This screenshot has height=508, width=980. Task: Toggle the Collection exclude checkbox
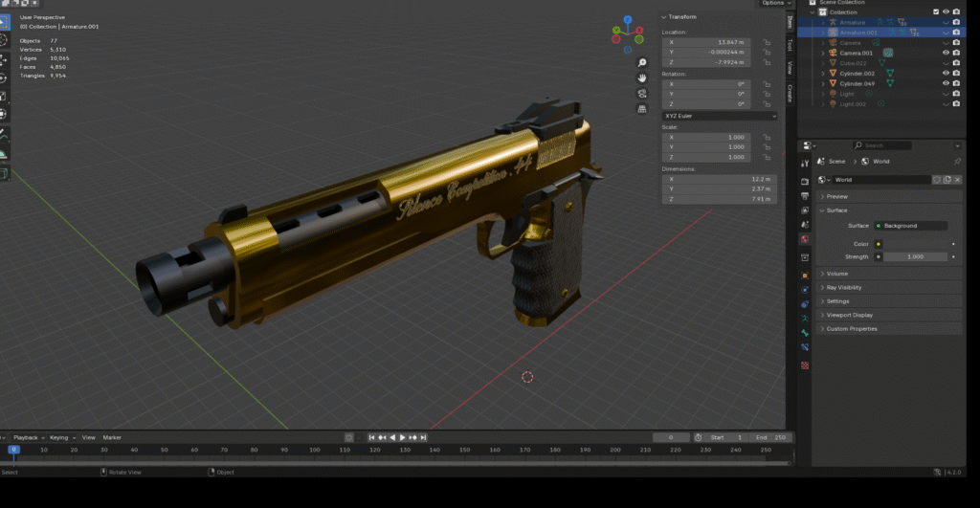coord(936,11)
